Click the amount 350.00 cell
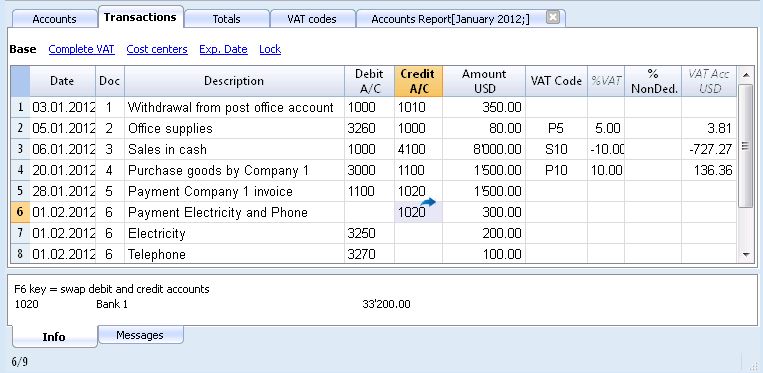 coord(484,107)
